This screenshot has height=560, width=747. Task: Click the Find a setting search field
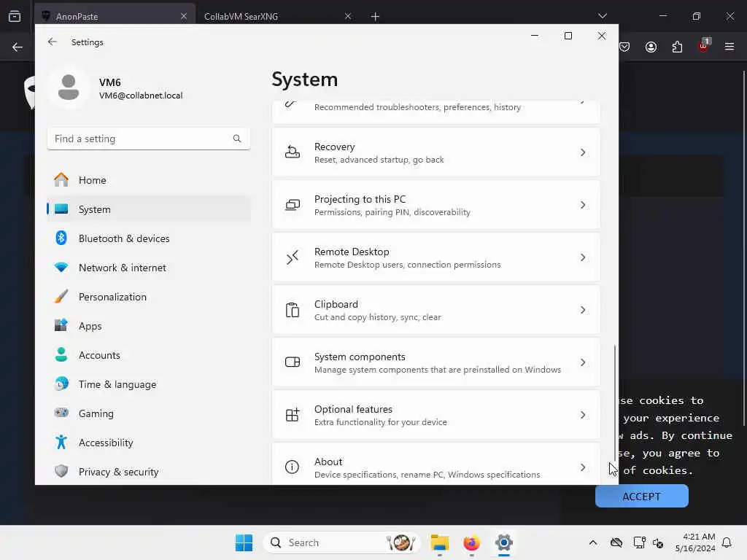tap(149, 139)
